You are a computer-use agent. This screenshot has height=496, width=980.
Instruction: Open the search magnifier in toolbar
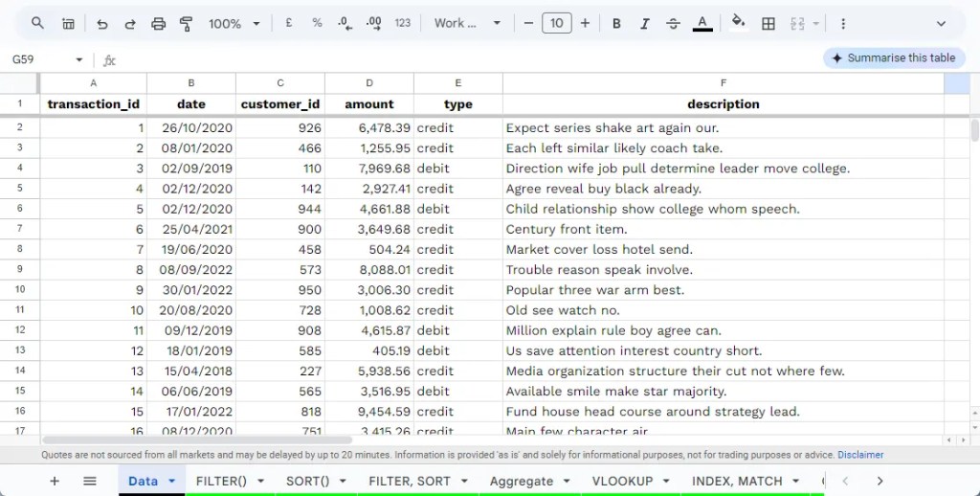[37, 23]
